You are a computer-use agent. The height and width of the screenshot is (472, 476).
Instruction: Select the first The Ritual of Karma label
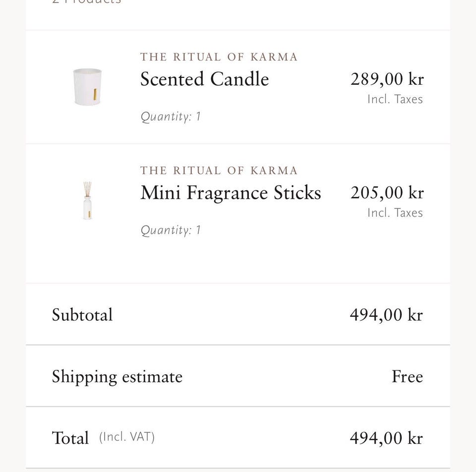pos(219,57)
